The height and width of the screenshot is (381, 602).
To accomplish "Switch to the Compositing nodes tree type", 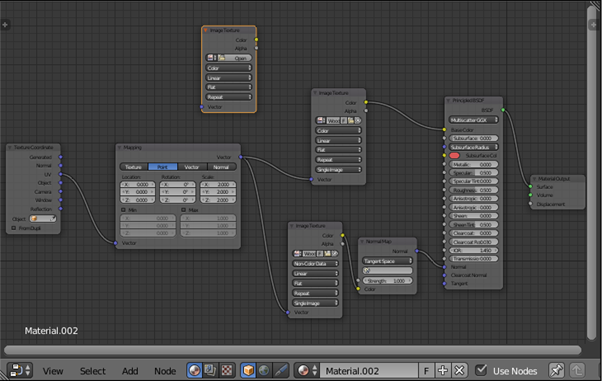I will (210, 371).
